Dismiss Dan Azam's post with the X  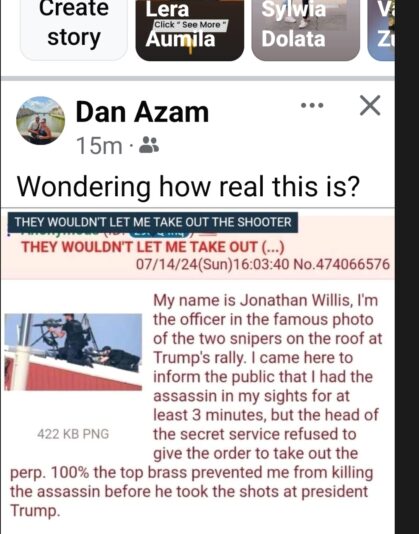370,106
